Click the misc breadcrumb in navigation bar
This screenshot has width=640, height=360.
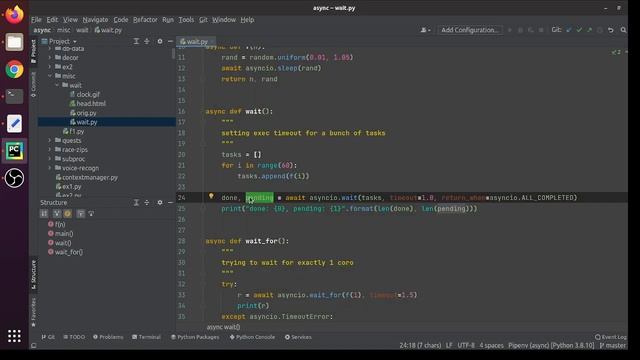[63, 30]
